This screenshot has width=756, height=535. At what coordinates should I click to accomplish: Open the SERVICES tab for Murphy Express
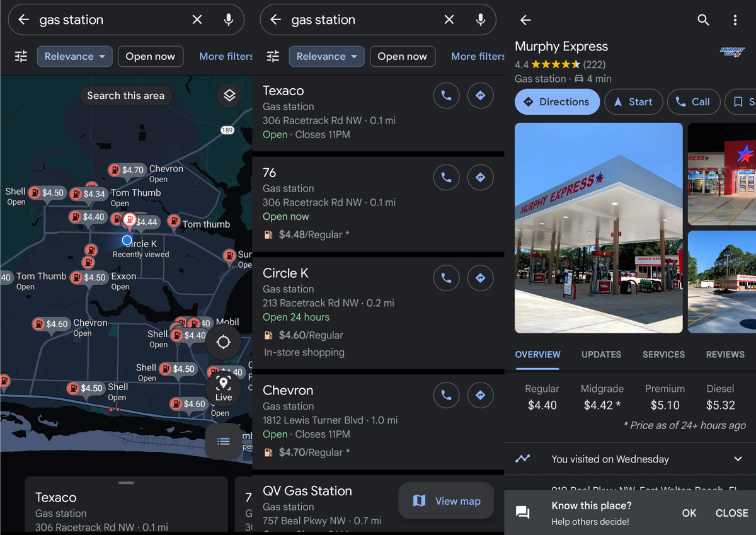(663, 354)
